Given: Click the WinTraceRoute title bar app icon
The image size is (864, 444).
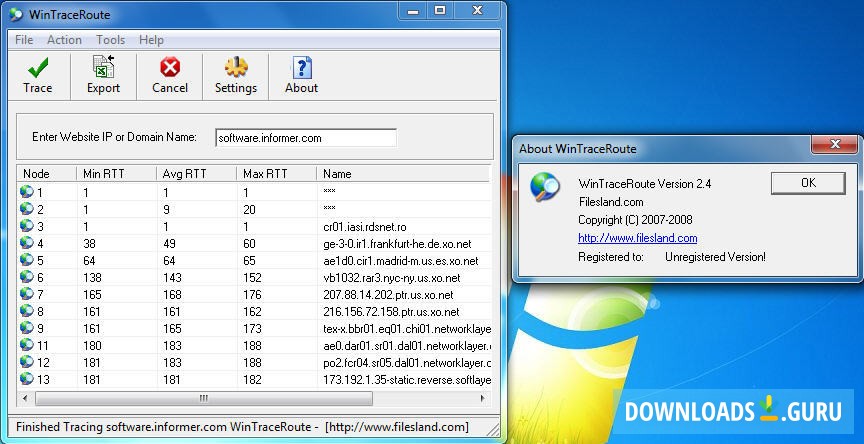Looking at the screenshot, I should point(16,14).
